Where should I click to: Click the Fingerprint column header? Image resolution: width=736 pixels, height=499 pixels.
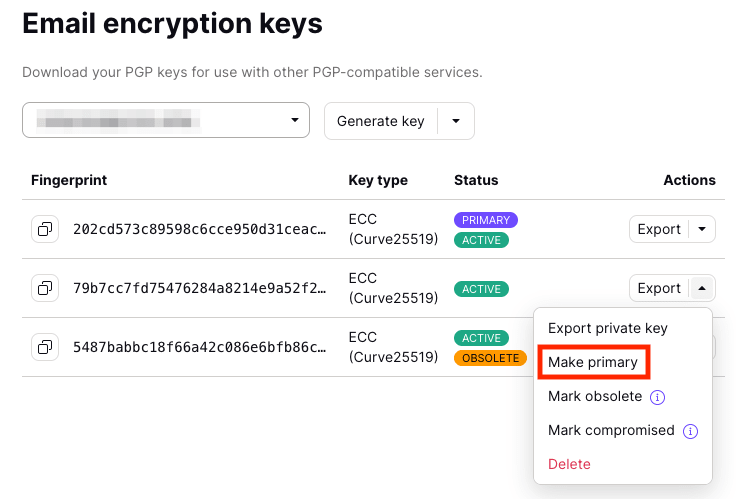click(x=69, y=180)
